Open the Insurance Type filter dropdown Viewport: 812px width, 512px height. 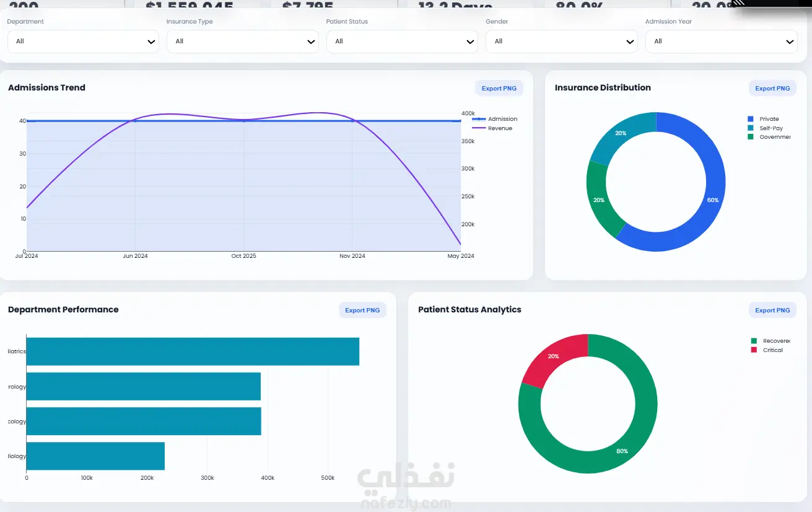[243, 42]
